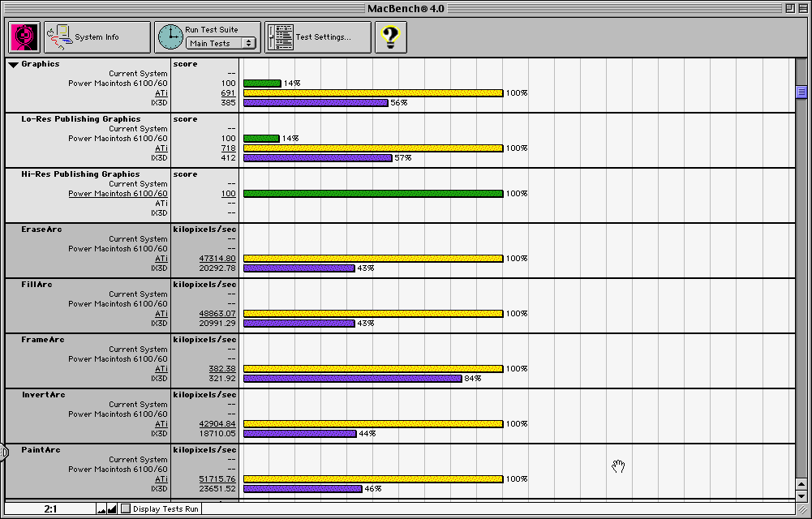Viewport: 812px width, 519px height.
Task: Click the Graphics section heading
Action: point(41,64)
